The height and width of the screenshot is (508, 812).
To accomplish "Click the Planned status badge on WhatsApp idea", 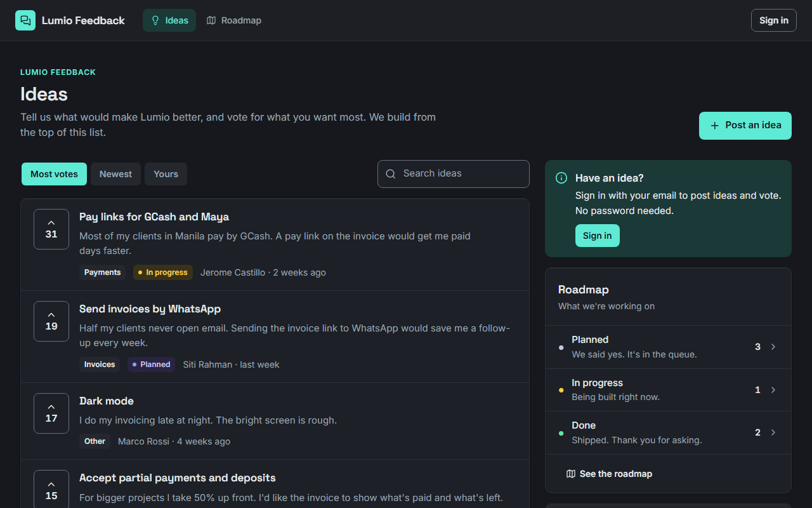I will click(x=152, y=364).
